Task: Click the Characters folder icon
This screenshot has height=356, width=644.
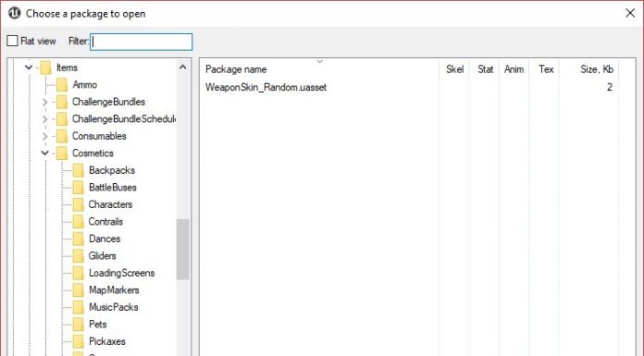Action: [x=79, y=204]
